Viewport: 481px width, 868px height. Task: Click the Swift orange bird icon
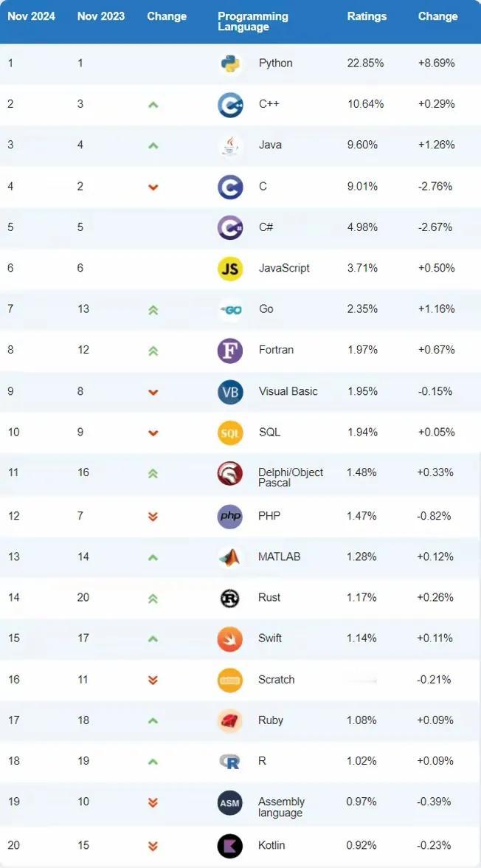pyautogui.click(x=230, y=639)
